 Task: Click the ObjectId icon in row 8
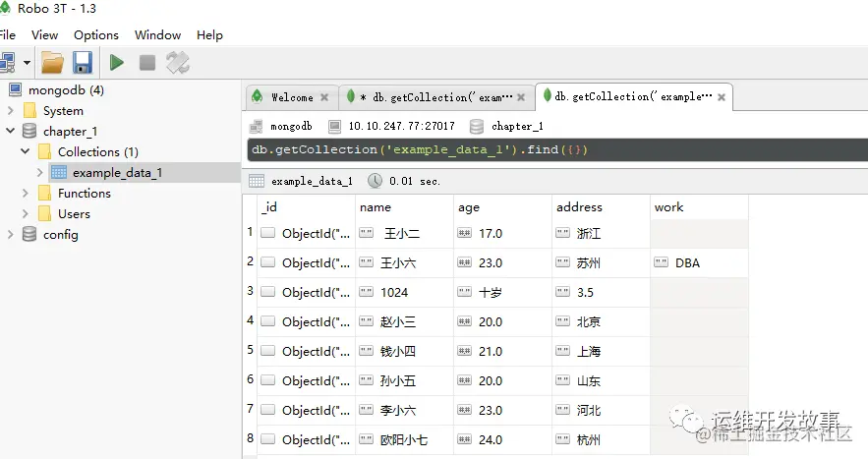tap(268, 439)
